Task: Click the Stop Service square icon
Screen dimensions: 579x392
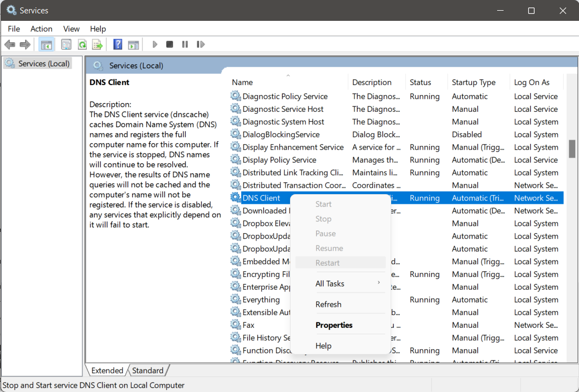Action: coord(170,45)
